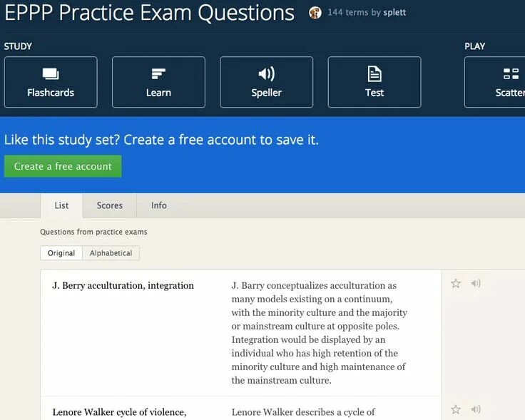Click the Create a free account button
This screenshot has width=525, height=420.
click(63, 166)
